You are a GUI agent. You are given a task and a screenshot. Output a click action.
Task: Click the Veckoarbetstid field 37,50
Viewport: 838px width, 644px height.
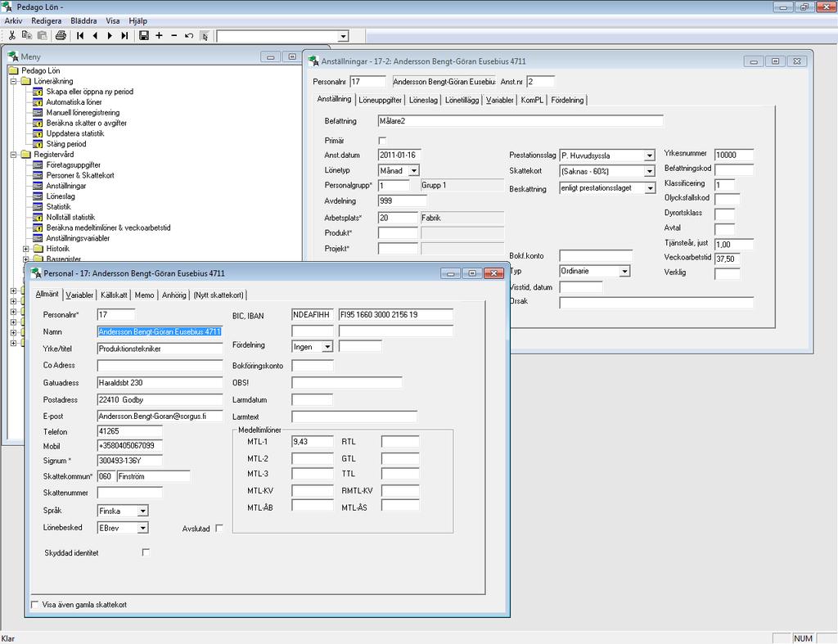(x=727, y=259)
